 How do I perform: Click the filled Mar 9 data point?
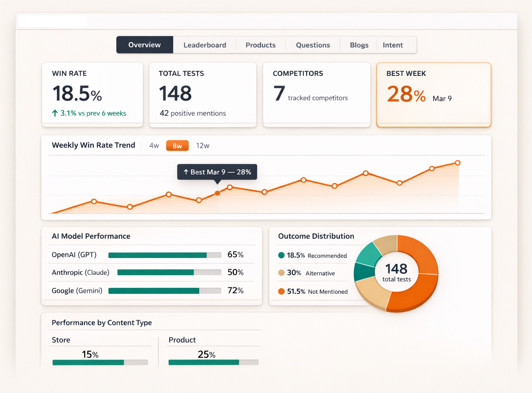point(217,193)
